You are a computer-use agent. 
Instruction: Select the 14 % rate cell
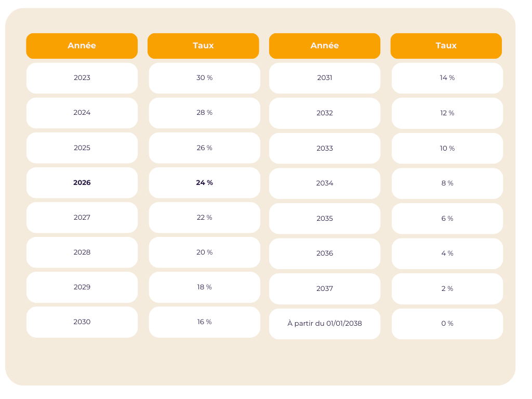[x=447, y=78]
